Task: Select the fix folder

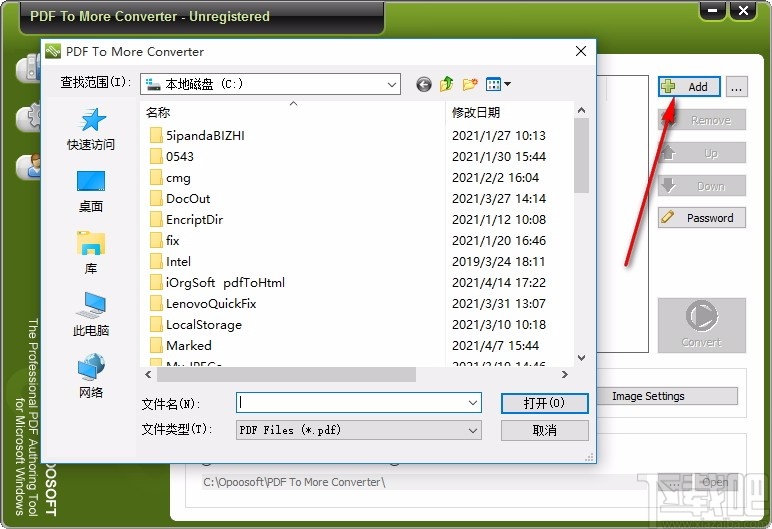Action: click(x=164, y=240)
